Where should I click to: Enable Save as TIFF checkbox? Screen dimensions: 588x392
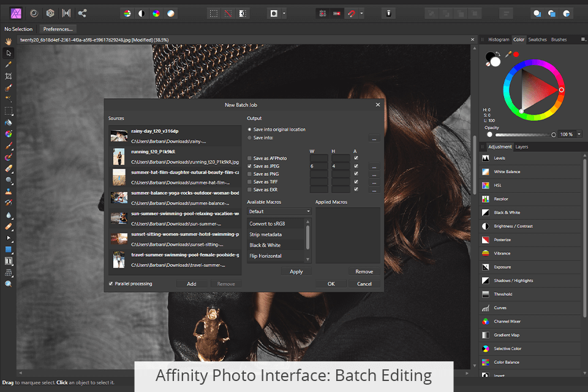tap(249, 181)
